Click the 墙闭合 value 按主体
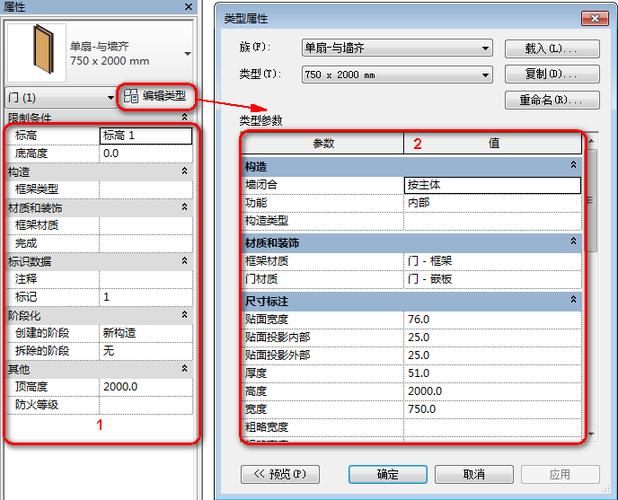The height and width of the screenshot is (500, 618). 492,185
